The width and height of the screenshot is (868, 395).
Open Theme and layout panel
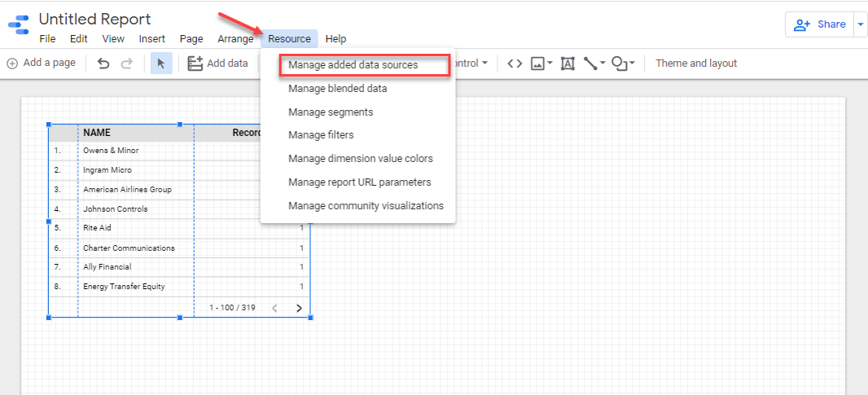coord(696,64)
